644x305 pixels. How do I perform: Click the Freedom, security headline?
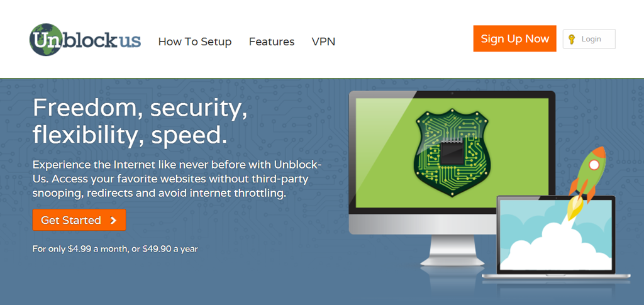tap(140, 122)
